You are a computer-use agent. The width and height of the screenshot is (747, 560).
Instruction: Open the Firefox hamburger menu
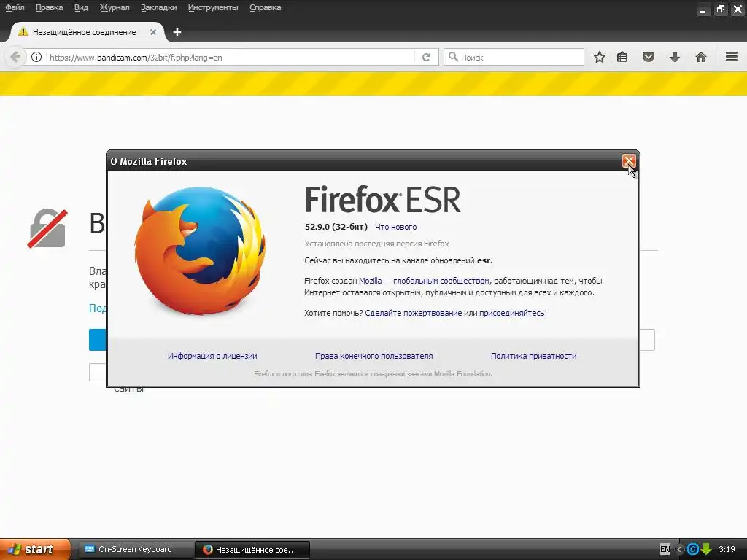pyautogui.click(x=732, y=57)
